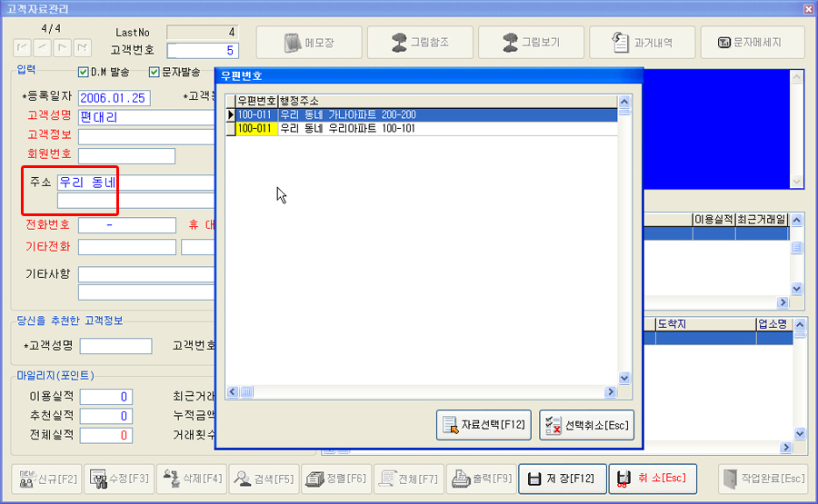Click 저 장[F12] save button
The height and width of the screenshot is (504, 818).
click(x=563, y=479)
